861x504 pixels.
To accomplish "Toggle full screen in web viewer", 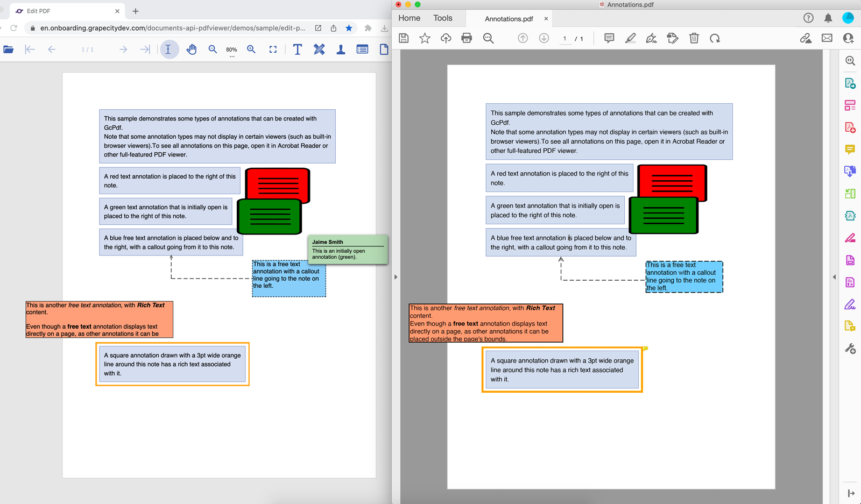I will click(x=273, y=49).
